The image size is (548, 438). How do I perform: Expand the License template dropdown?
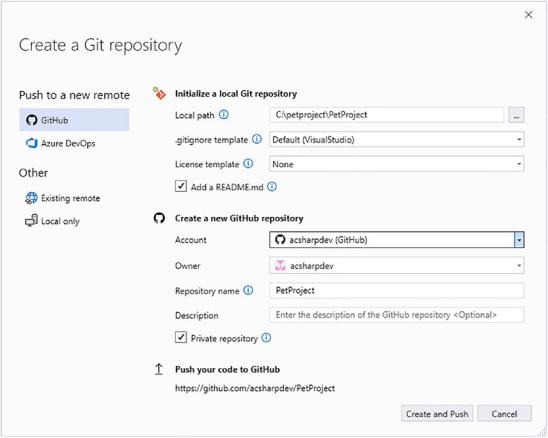[x=397, y=164]
